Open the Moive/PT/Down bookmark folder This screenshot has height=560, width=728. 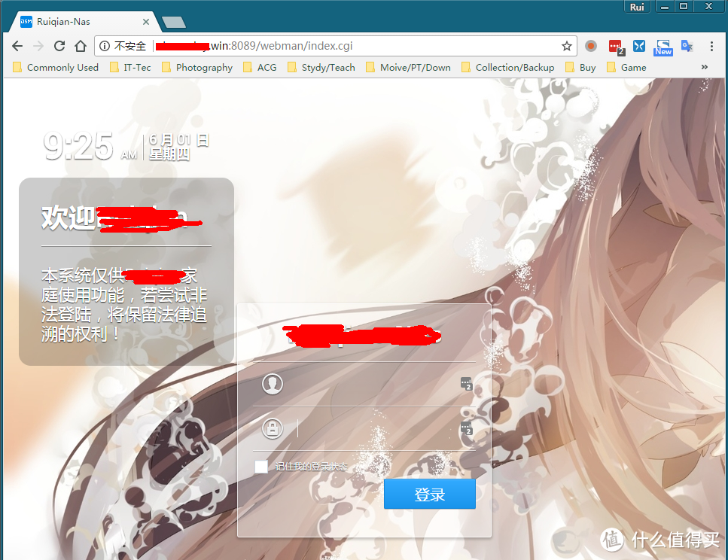pyautogui.click(x=409, y=68)
